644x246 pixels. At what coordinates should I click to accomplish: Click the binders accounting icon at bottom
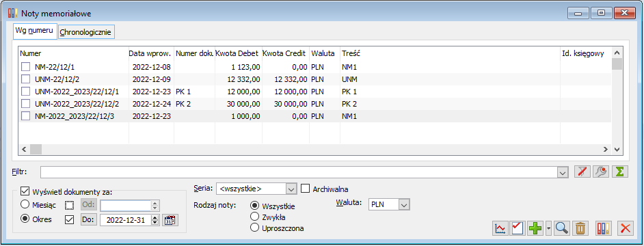tap(603, 228)
